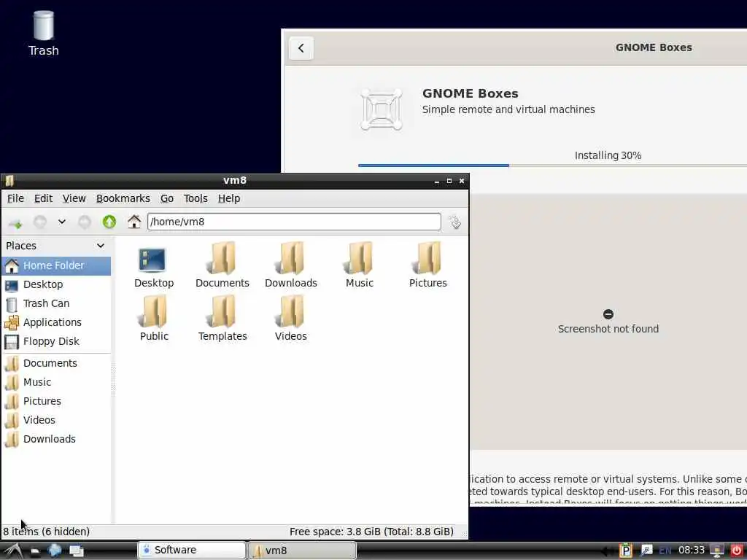Go up to the parent folder
Image resolution: width=747 pixels, height=560 pixels.
tap(109, 222)
